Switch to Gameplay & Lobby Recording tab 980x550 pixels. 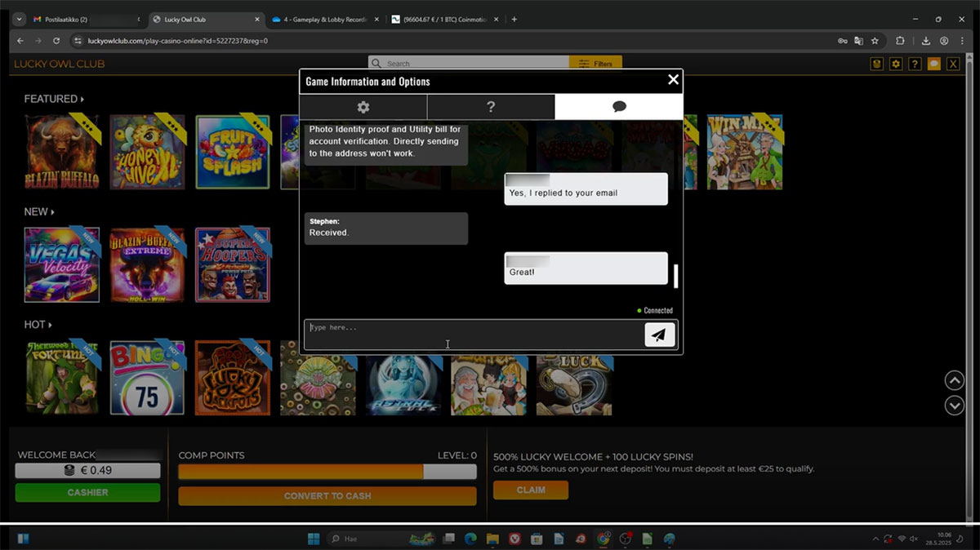pos(323,20)
